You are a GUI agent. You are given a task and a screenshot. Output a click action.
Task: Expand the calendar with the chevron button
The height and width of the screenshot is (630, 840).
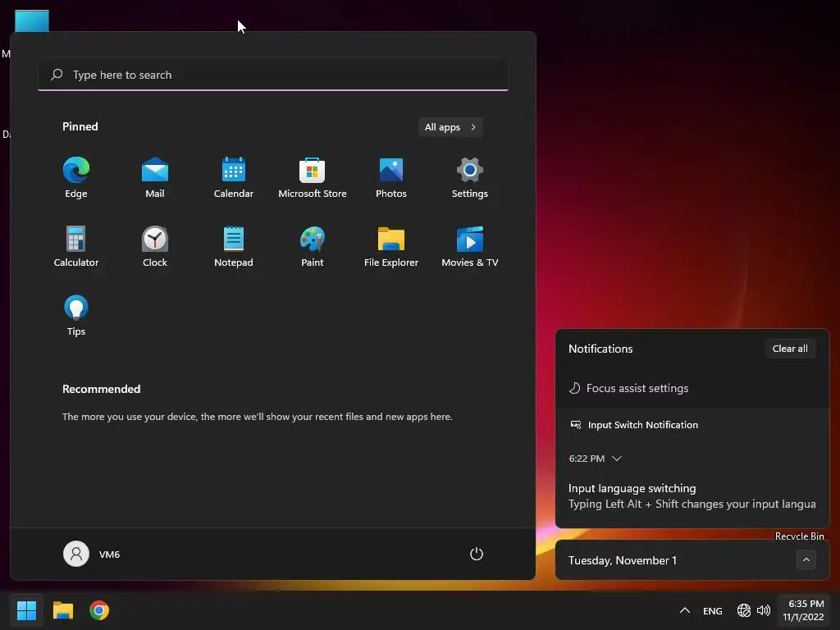806,559
